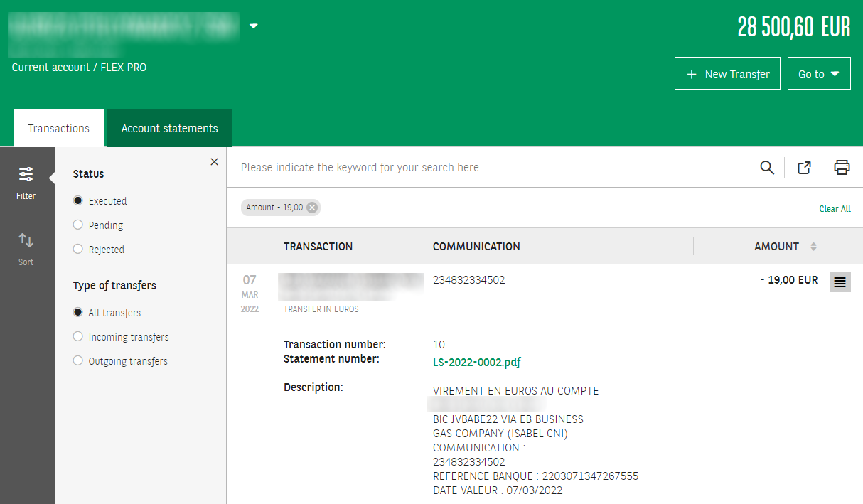
Task: Click into the keyword search field
Action: tap(491, 168)
